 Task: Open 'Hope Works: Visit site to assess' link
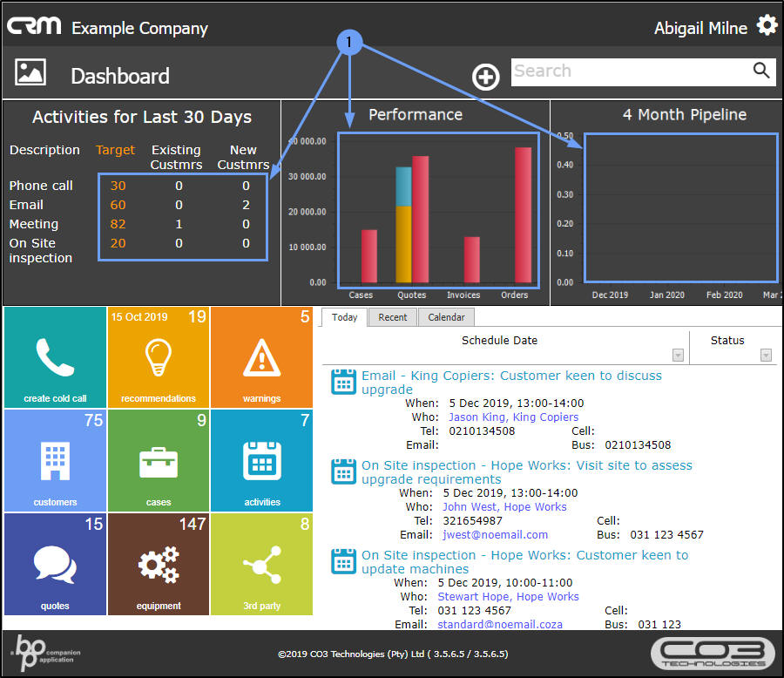point(527,471)
